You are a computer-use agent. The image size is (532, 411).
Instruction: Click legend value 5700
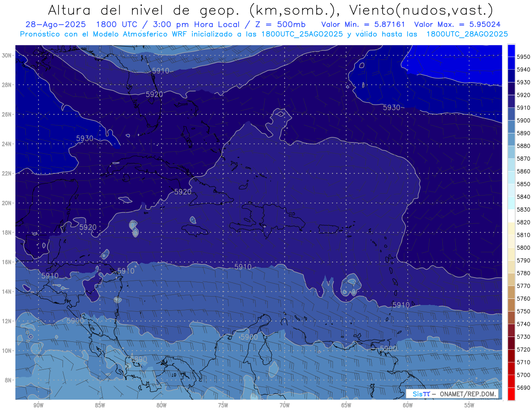[x=524, y=375]
